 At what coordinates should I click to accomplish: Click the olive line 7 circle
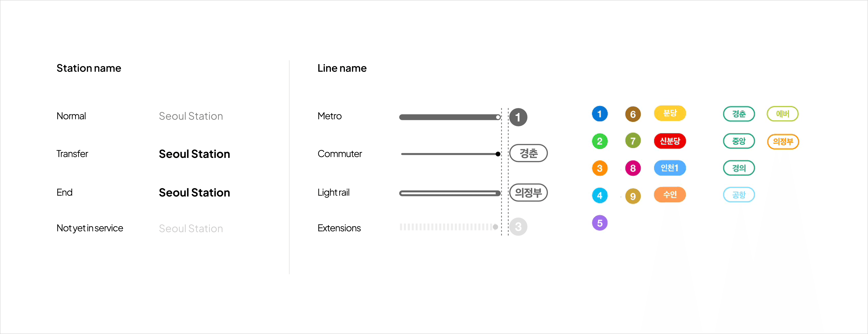click(632, 141)
